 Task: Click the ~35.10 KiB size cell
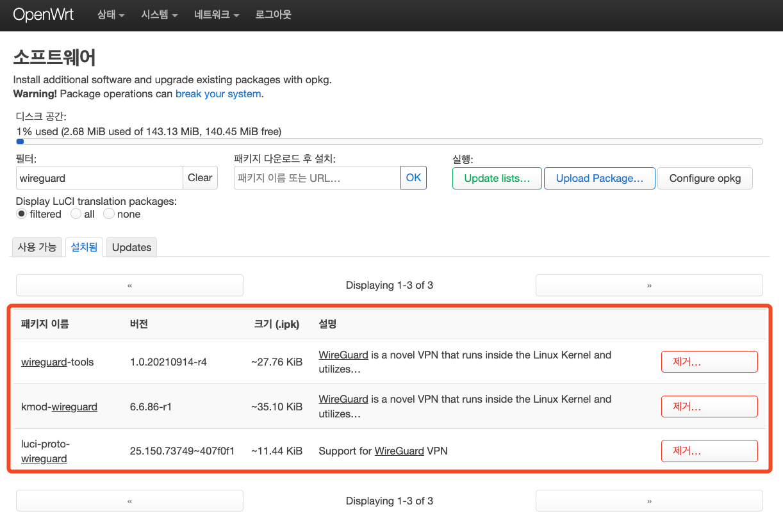[277, 407]
